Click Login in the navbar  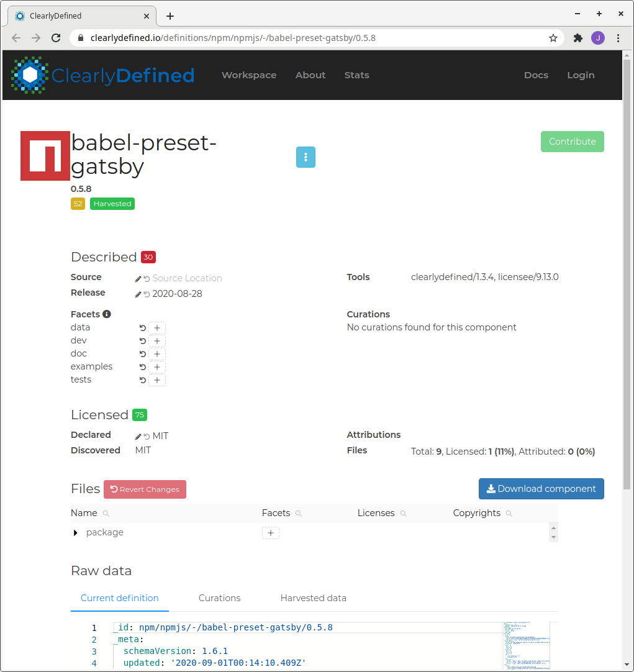(x=581, y=75)
